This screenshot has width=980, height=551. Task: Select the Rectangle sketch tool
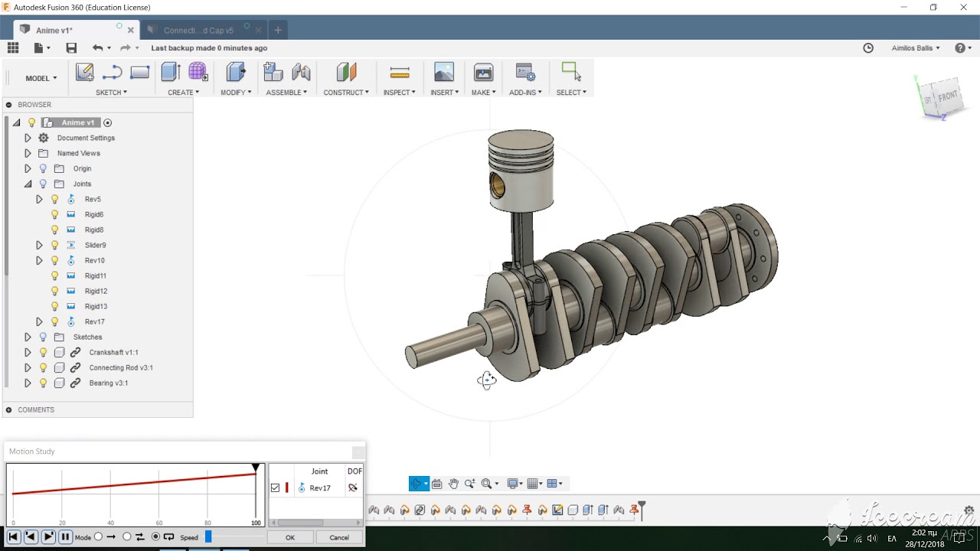tap(139, 72)
